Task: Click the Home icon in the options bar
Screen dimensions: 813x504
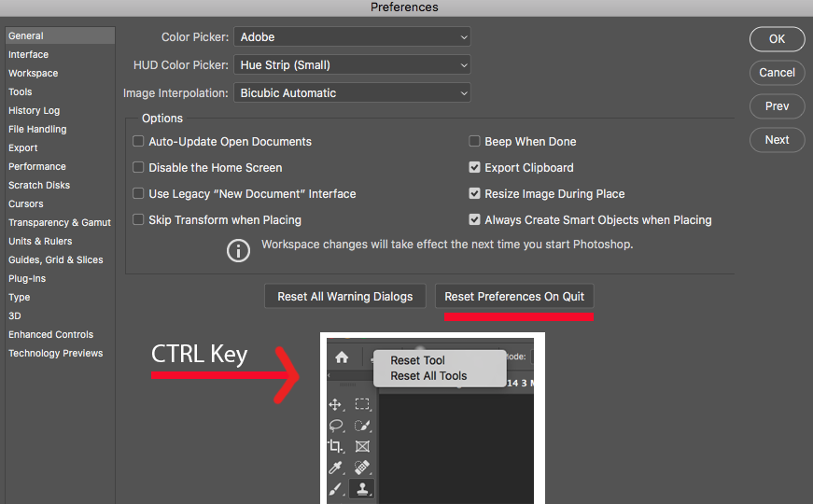Action: pyautogui.click(x=342, y=357)
